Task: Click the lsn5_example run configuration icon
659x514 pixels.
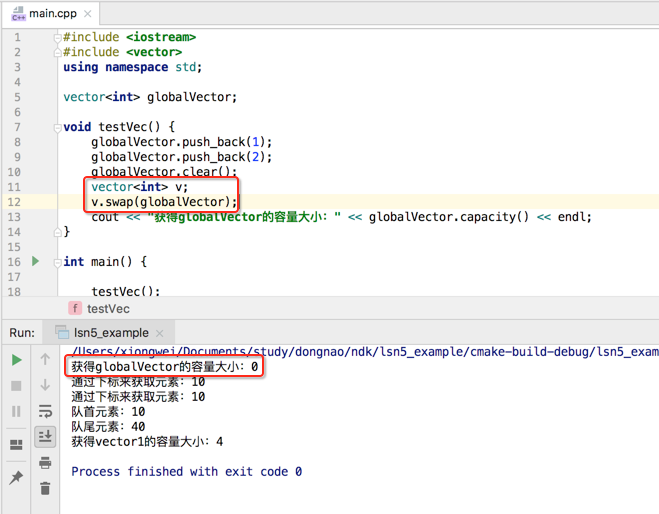Action: click(x=62, y=332)
